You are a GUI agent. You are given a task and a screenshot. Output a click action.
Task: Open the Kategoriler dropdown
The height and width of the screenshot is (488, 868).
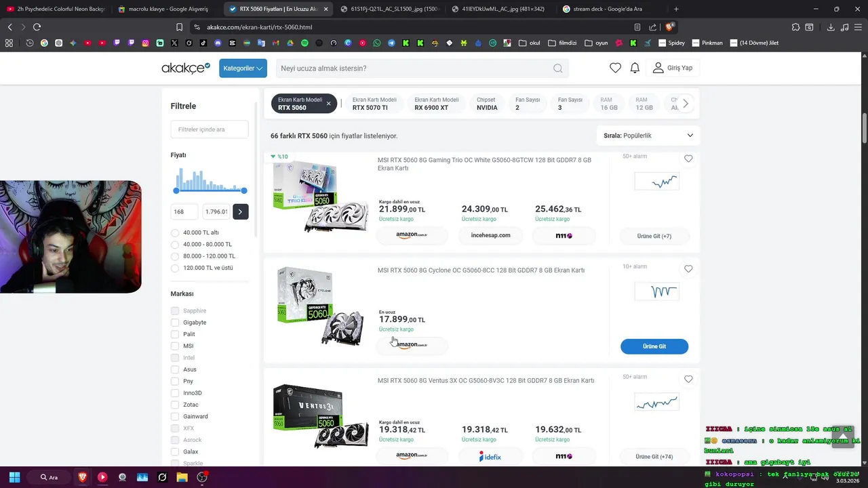pos(243,68)
